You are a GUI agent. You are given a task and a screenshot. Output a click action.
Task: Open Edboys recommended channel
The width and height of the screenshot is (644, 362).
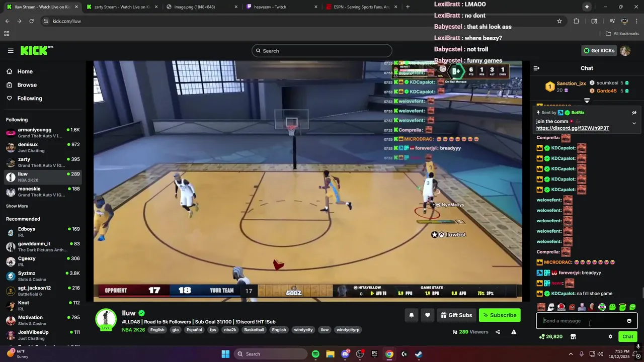pos(43,232)
